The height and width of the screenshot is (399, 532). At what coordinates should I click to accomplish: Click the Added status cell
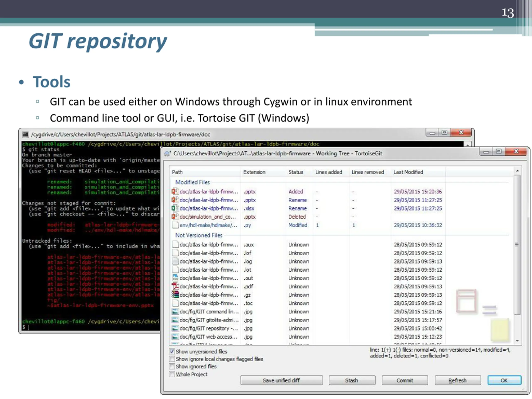(296, 192)
